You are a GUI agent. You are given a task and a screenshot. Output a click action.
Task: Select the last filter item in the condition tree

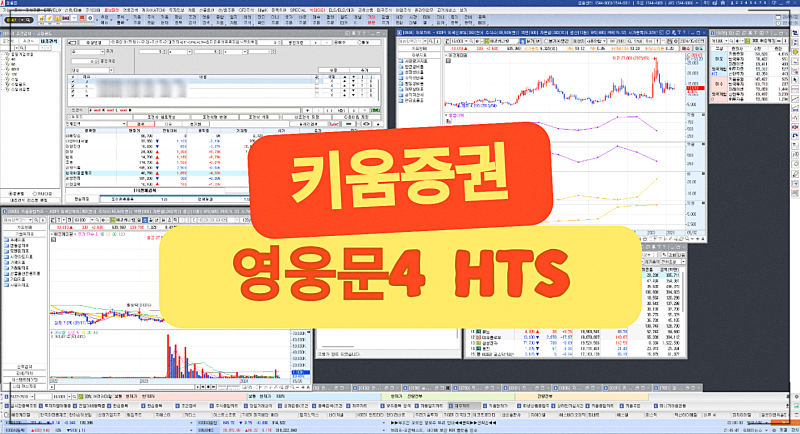click(20, 89)
